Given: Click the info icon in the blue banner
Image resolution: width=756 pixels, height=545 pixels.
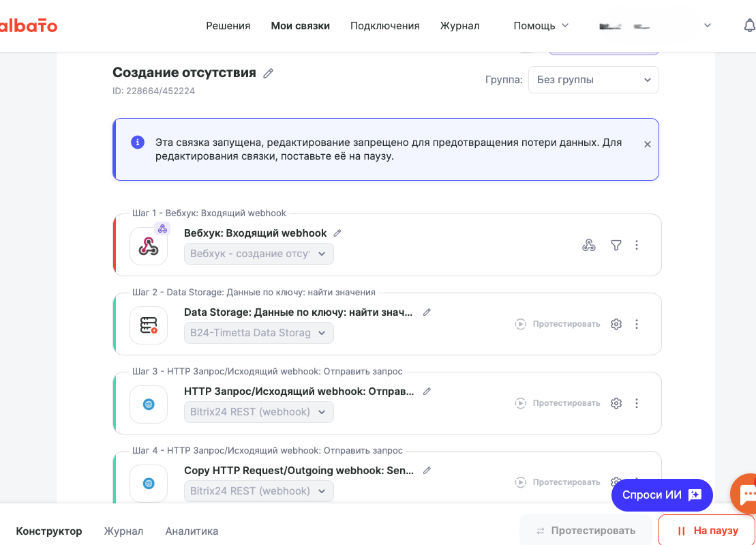Looking at the screenshot, I should pos(138,143).
